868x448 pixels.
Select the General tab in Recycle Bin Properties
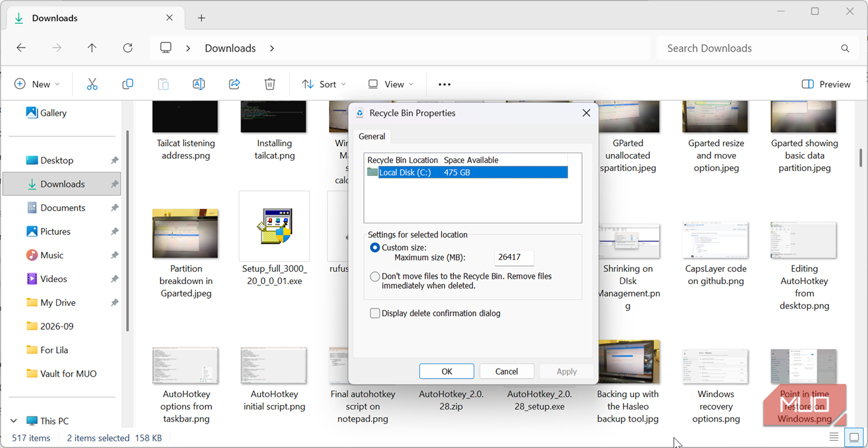372,136
